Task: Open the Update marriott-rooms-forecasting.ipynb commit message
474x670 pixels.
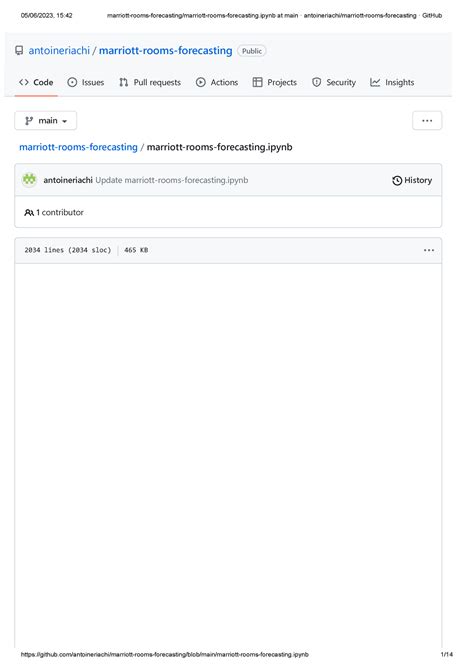Action: (x=171, y=180)
